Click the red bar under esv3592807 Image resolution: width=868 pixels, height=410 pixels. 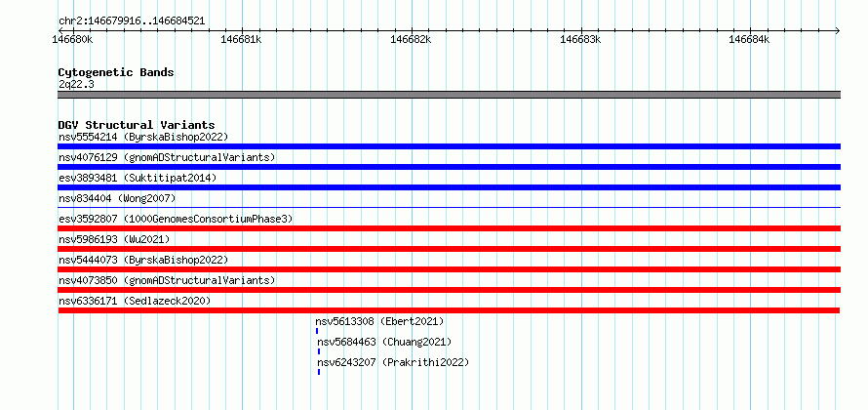(449, 228)
